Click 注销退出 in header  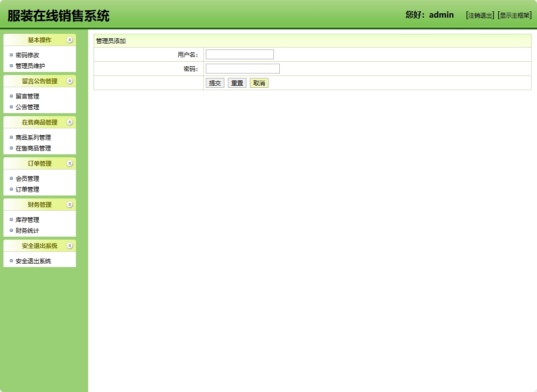pos(480,15)
